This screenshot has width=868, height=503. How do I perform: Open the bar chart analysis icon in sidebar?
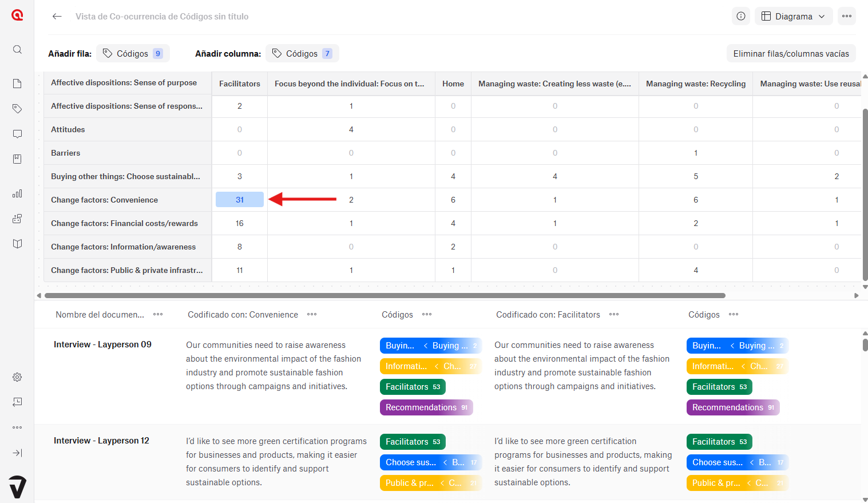tap(17, 193)
